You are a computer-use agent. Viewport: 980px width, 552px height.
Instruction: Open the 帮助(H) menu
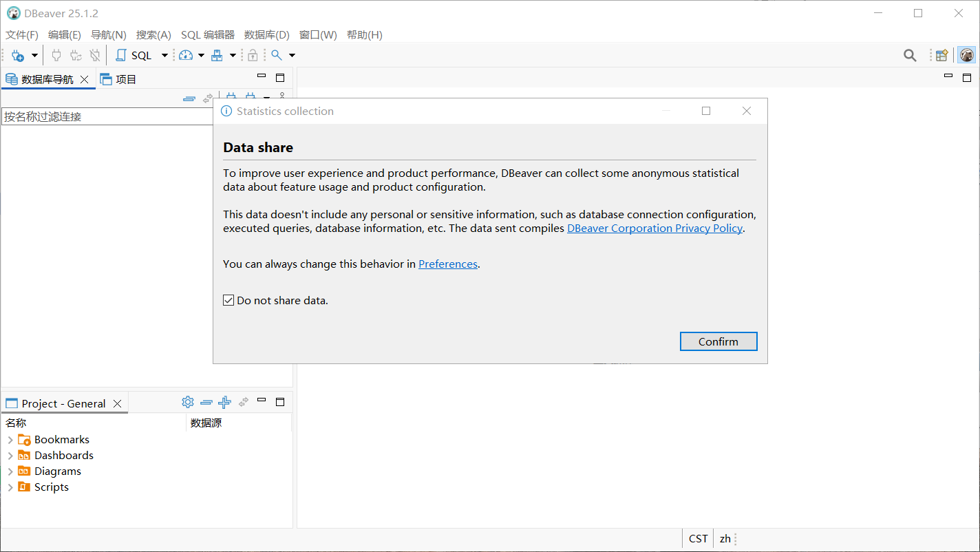tap(365, 35)
